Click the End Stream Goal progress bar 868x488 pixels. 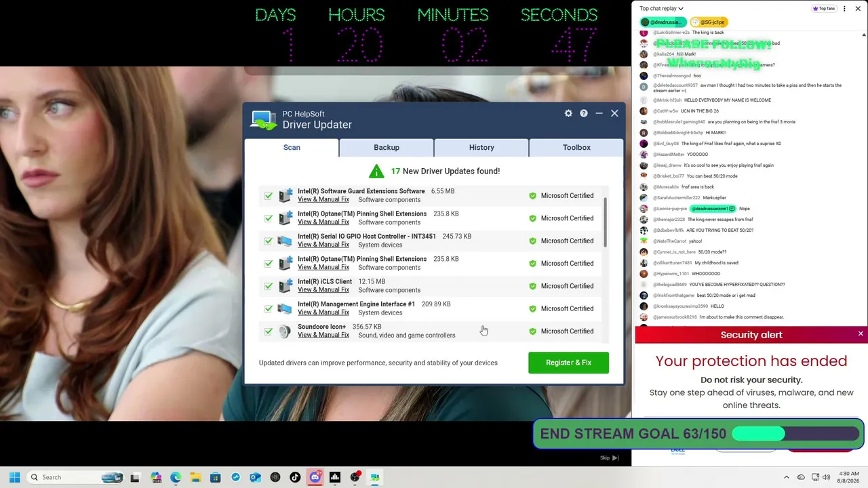[797, 434]
